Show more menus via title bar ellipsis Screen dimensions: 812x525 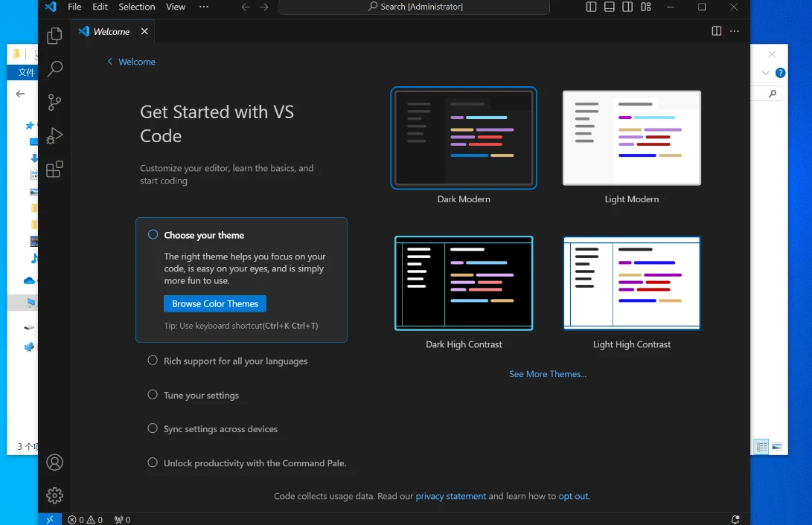pos(203,7)
